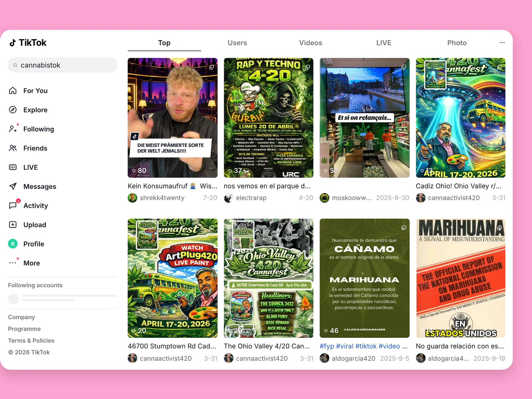Click moskooww avatar
This screenshot has height=399, width=532.
(325, 198)
